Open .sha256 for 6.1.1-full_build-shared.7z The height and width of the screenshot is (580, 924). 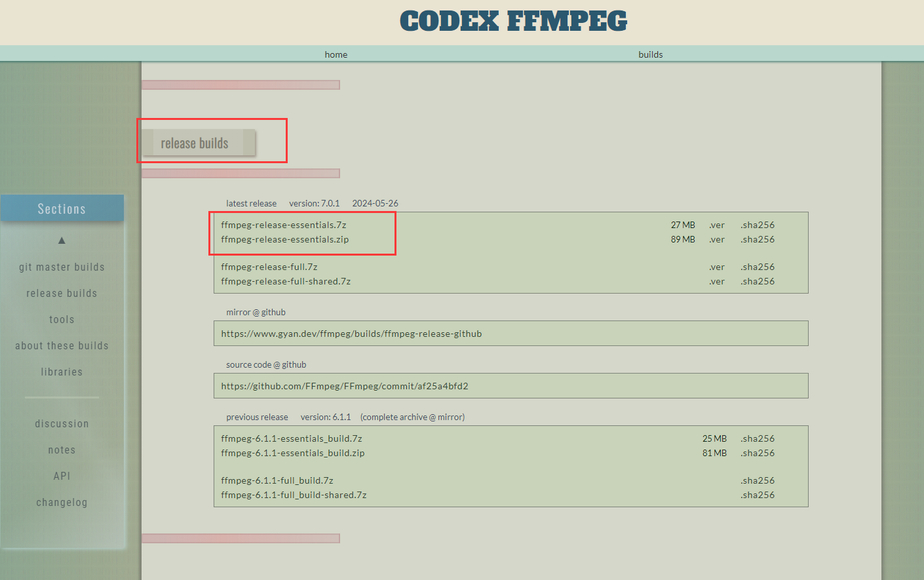[x=758, y=495]
